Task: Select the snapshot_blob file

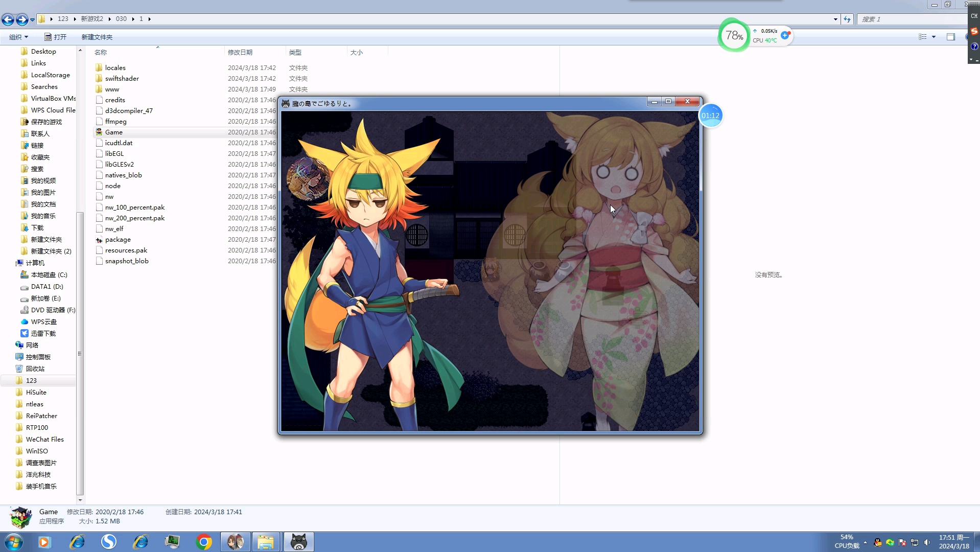Action: pyautogui.click(x=127, y=261)
